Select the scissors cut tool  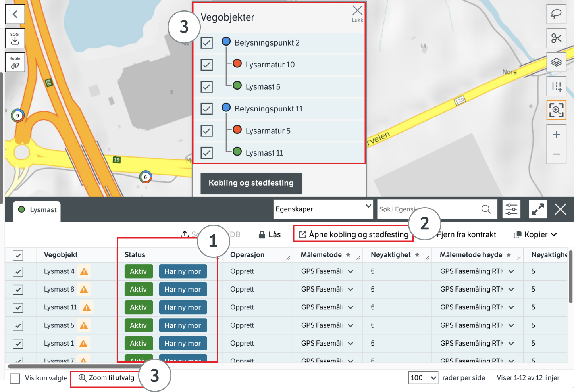[556, 38]
